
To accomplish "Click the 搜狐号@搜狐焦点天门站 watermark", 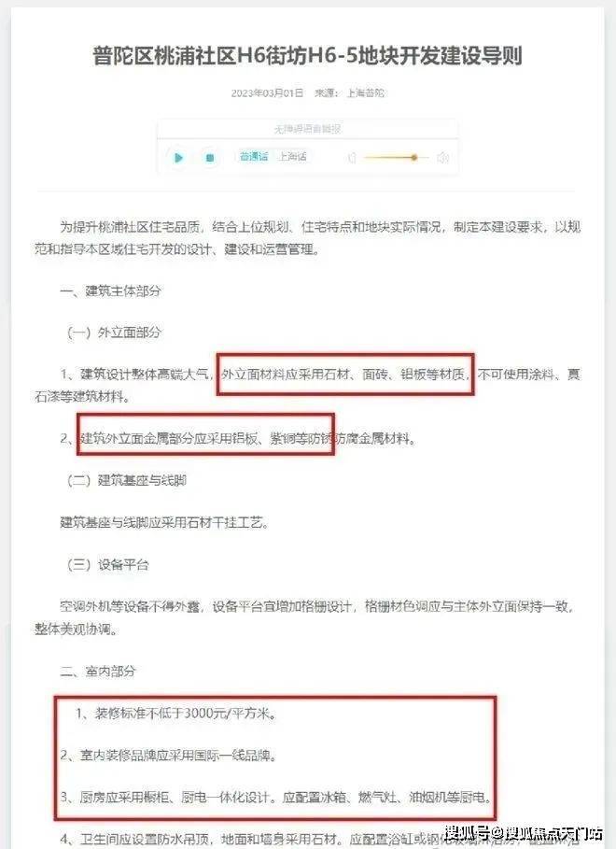I will point(524,833).
